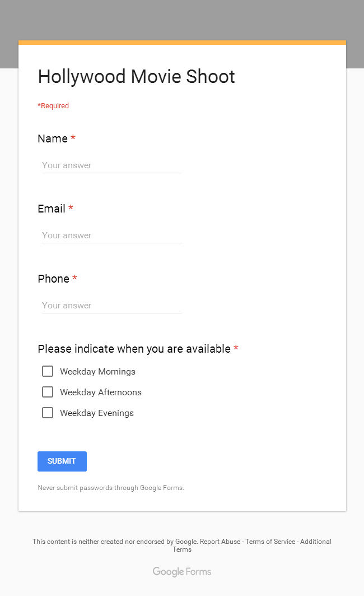The height and width of the screenshot is (596, 364).
Task: Click the availability question heading
Action: (x=134, y=349)
